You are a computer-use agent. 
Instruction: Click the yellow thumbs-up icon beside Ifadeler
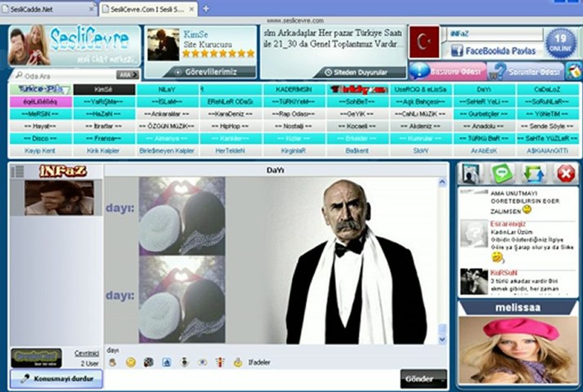pos(238,362)
